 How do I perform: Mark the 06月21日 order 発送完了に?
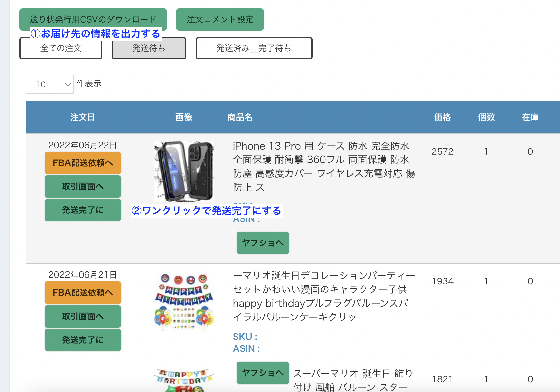click(83, 340)
